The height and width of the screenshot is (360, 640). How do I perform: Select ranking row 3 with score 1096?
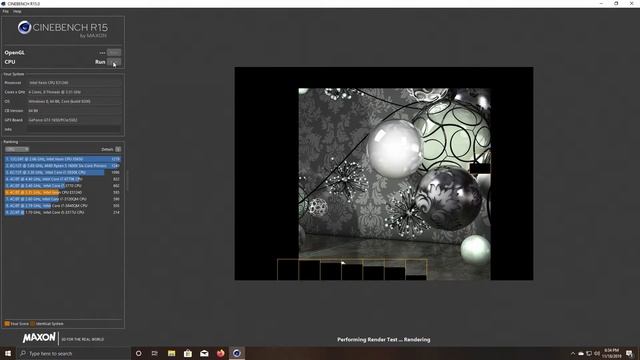coord(63,172)
